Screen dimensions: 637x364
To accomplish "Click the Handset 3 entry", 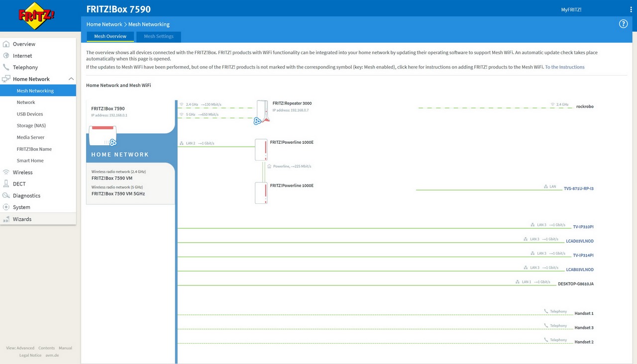I will tap(584, 328).
